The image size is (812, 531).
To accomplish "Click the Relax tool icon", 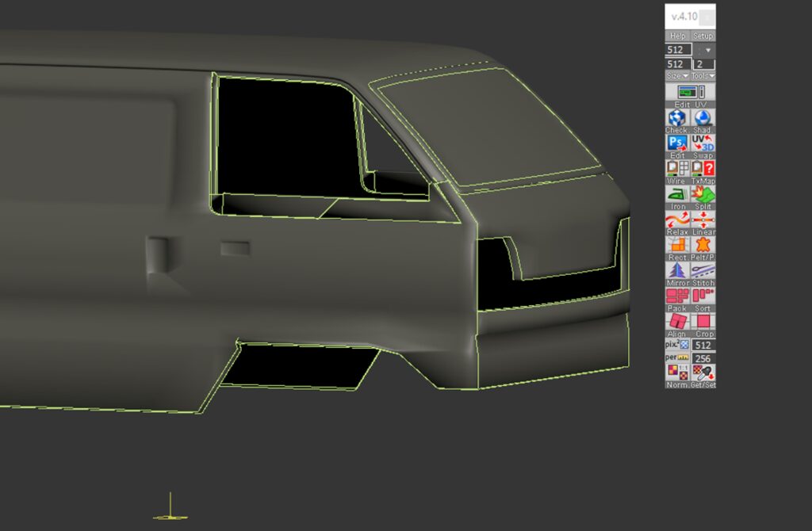I will (x=677, y=220).
